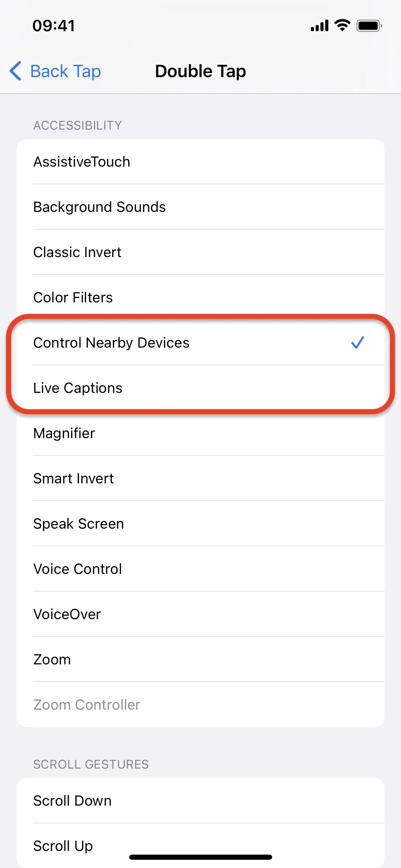Select Live Captions option

(x=200, y=388)
